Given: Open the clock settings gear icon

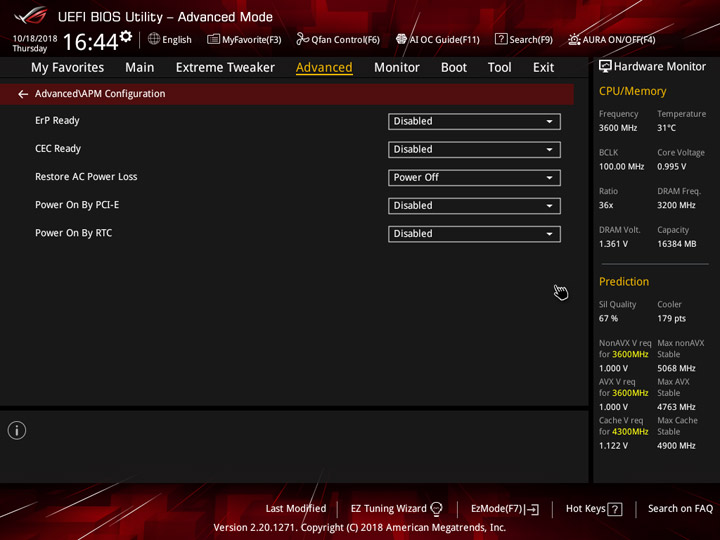Looking at the screenshot, I should click(x=126, y=36).
